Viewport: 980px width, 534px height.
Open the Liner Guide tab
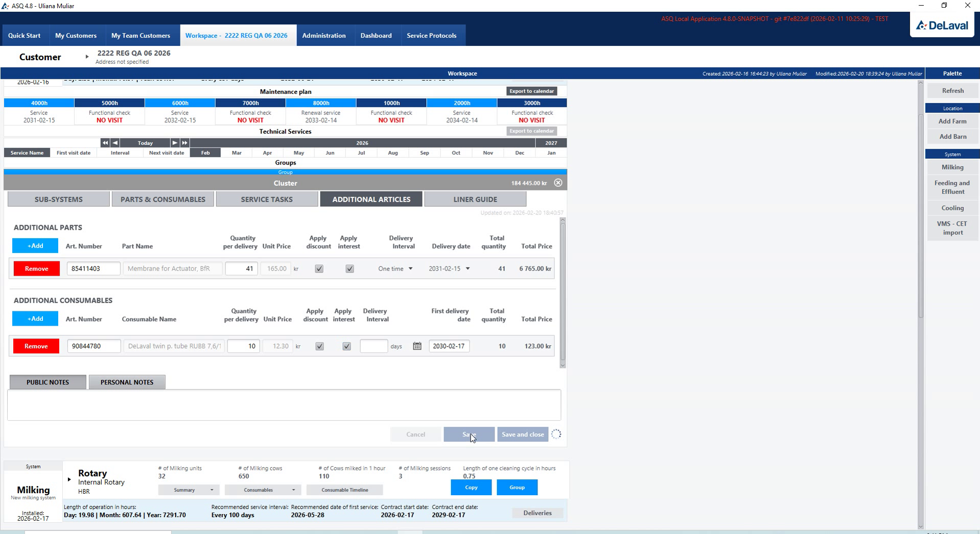(x=475, y=199)
